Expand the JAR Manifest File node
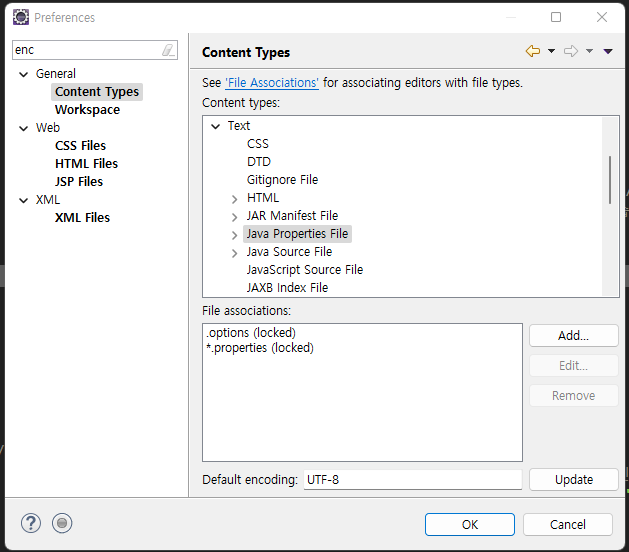 (235, 217)
